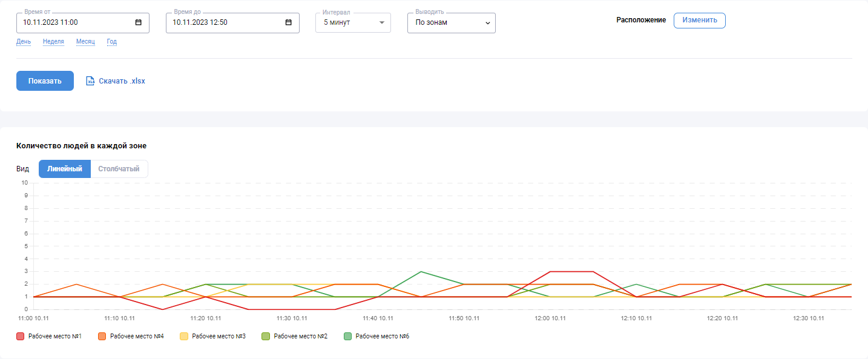Switch chart view to Линейный
The height and width of the screenshot is (359, 868).
(65, 169)
